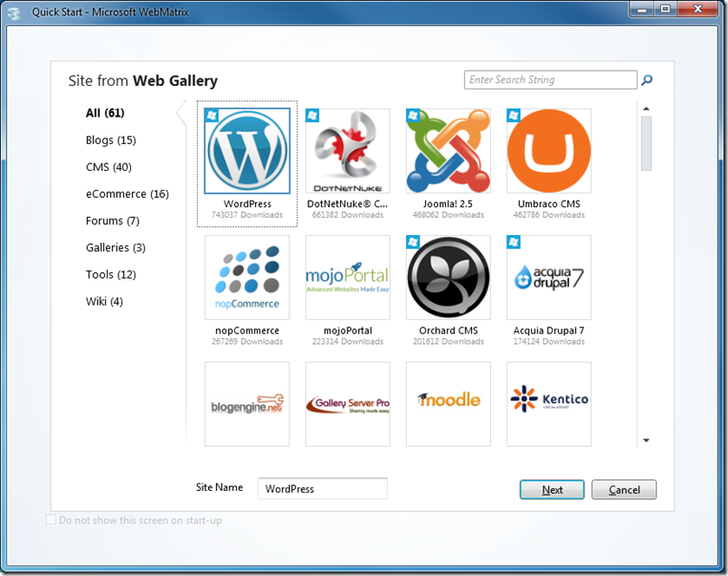Click the scrollbar up arrow
The height and width of the screenshot is (576, 728).
647,109
